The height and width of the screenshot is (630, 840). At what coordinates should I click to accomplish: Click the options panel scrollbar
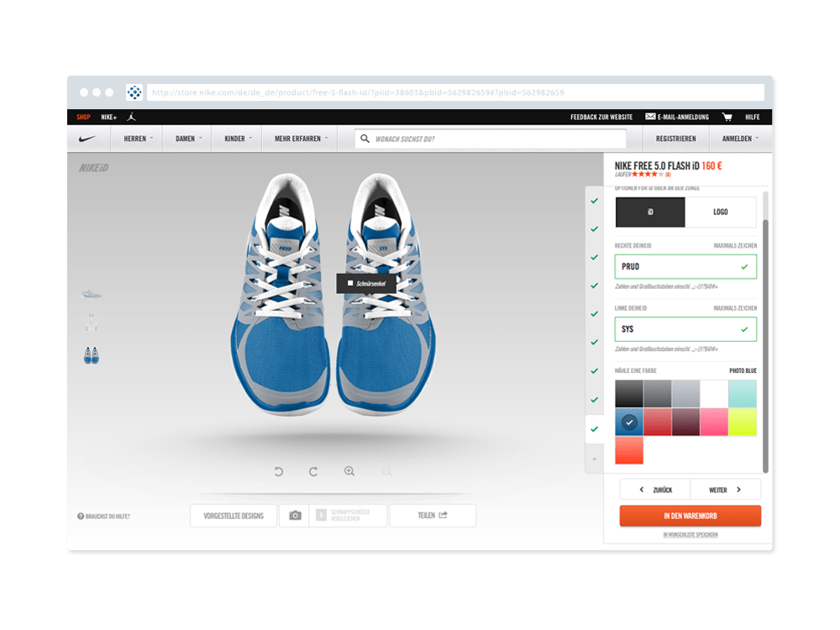[765, 345]
